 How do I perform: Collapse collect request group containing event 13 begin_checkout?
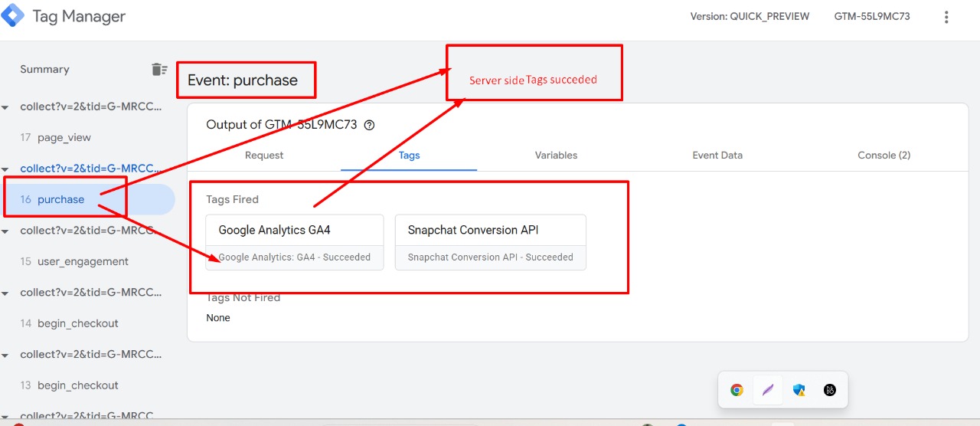[x=5, y=356]
